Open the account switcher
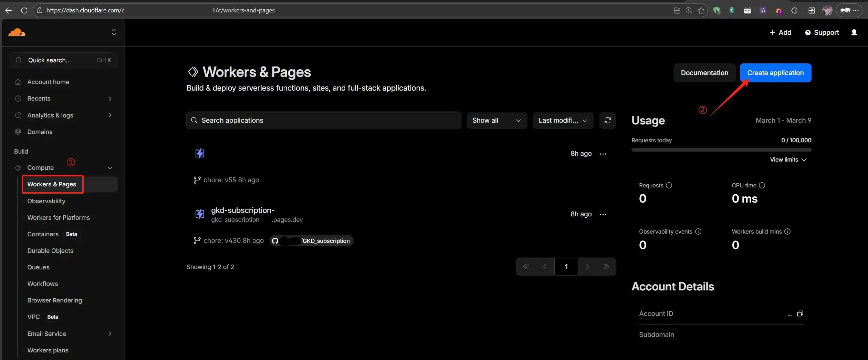The height and width of the screenshot is (360, 868). 114,32
